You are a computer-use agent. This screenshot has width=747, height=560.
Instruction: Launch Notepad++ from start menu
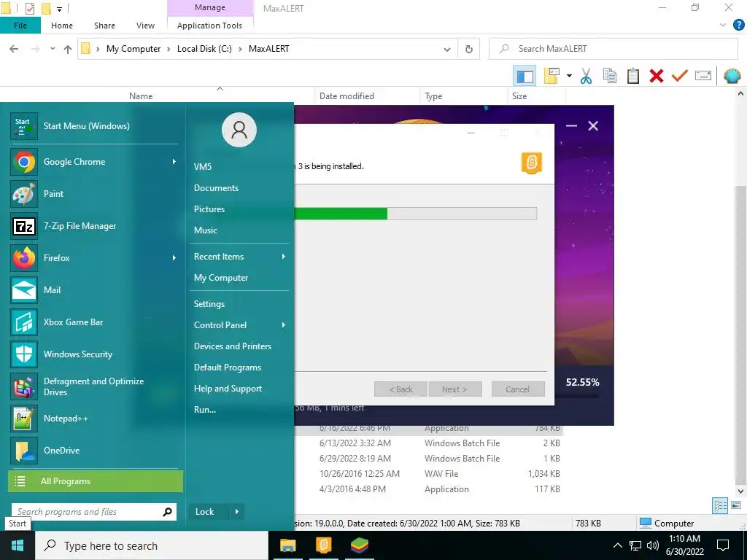pyautogui.click(x=94, y=419)
